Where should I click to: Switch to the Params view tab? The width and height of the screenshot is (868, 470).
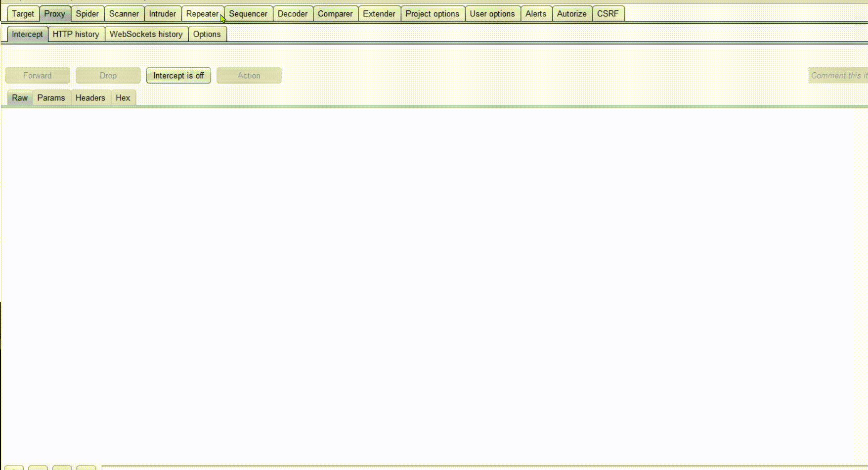(51, 98)
